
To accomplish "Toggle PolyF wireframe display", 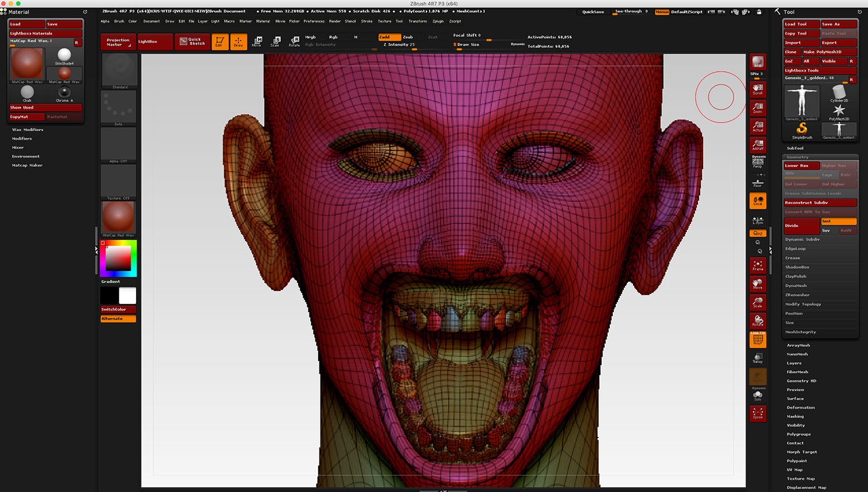I will pos(757,339).
